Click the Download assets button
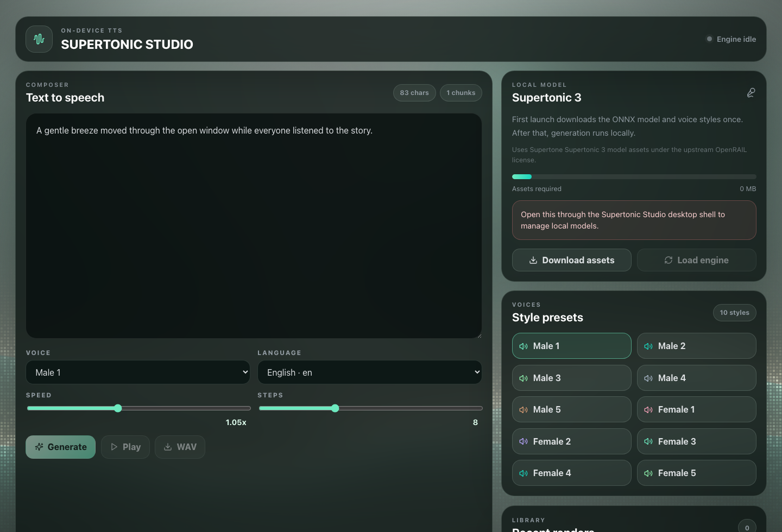 coord(572,260)
